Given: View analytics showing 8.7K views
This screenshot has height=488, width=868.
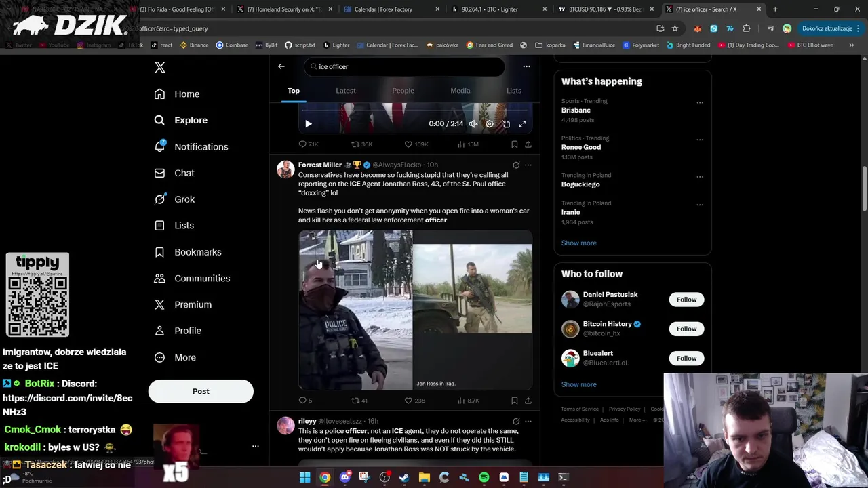Looking at the screenshot, I should [x=469, y=401].
